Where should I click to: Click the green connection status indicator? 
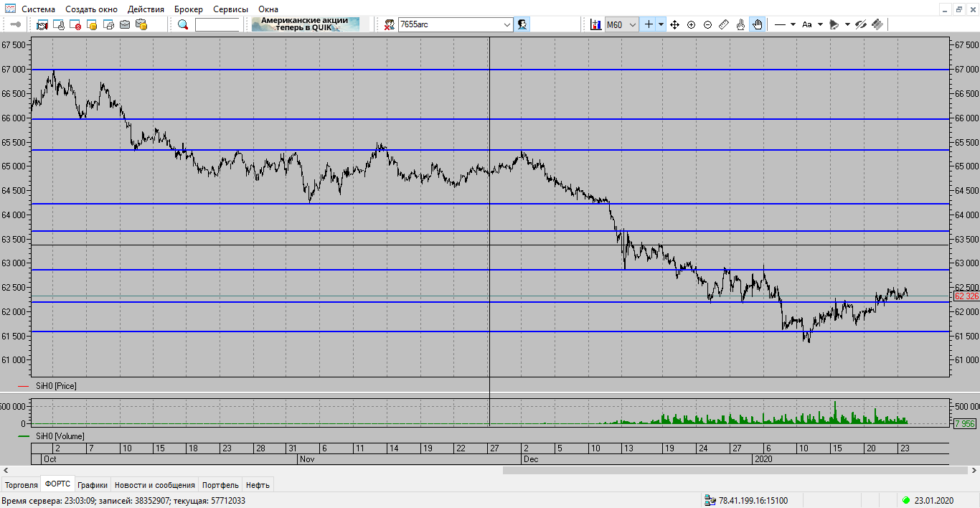click(906, 501)
